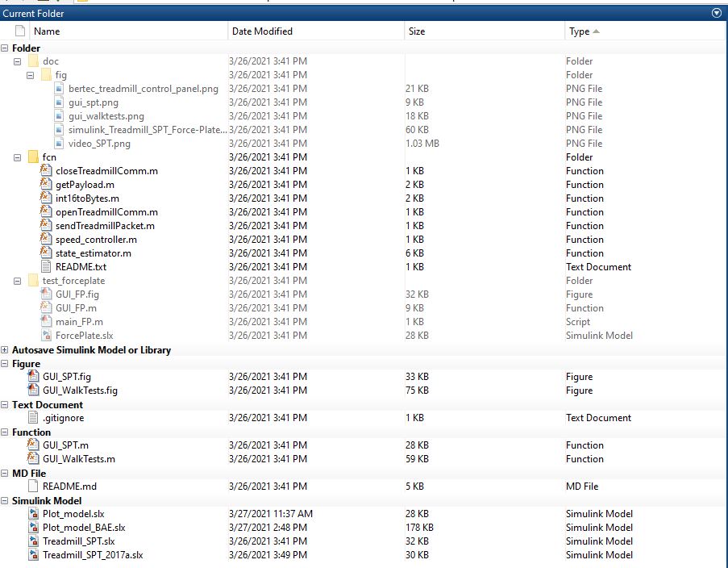Select the fig folder icon
The height and width of the screenshot is (568, 728).
[x=46, y=74]
